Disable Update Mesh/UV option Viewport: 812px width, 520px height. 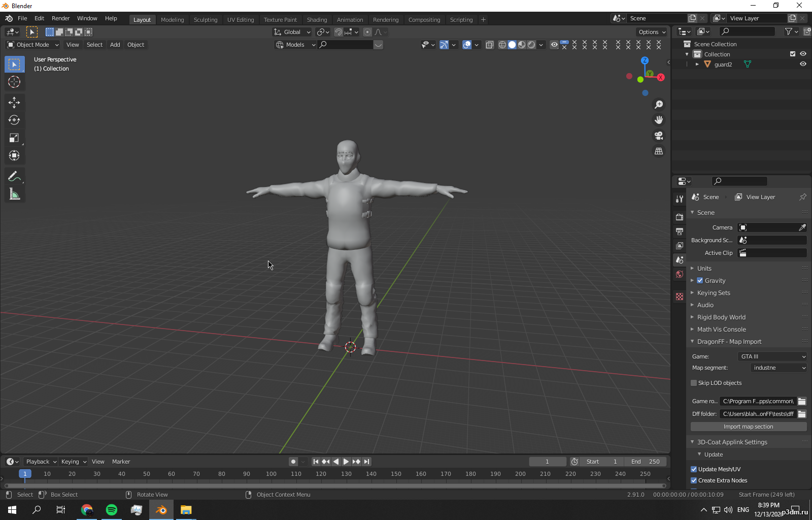tap(694, 469)
